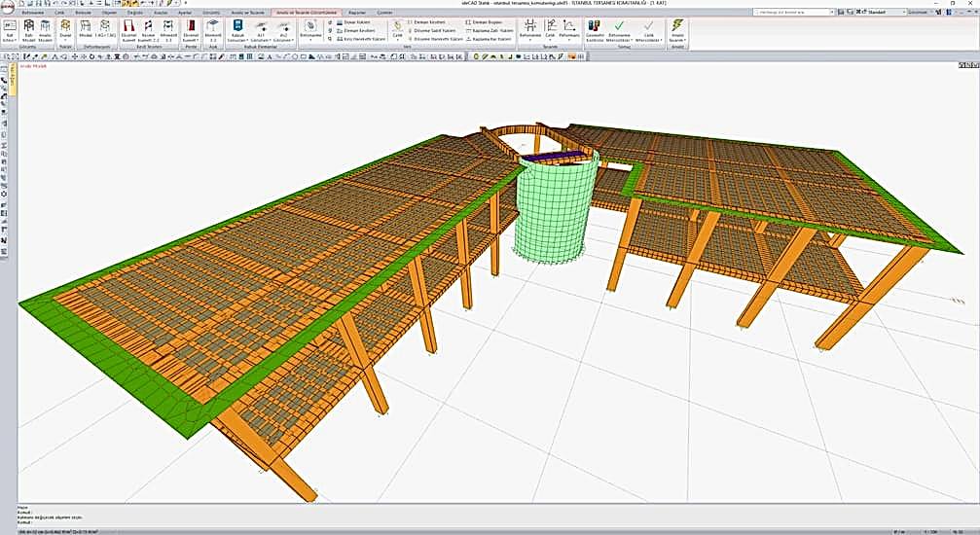
Task: Click the Geometri Kontrolü icon
Action: tap(594, 28)
